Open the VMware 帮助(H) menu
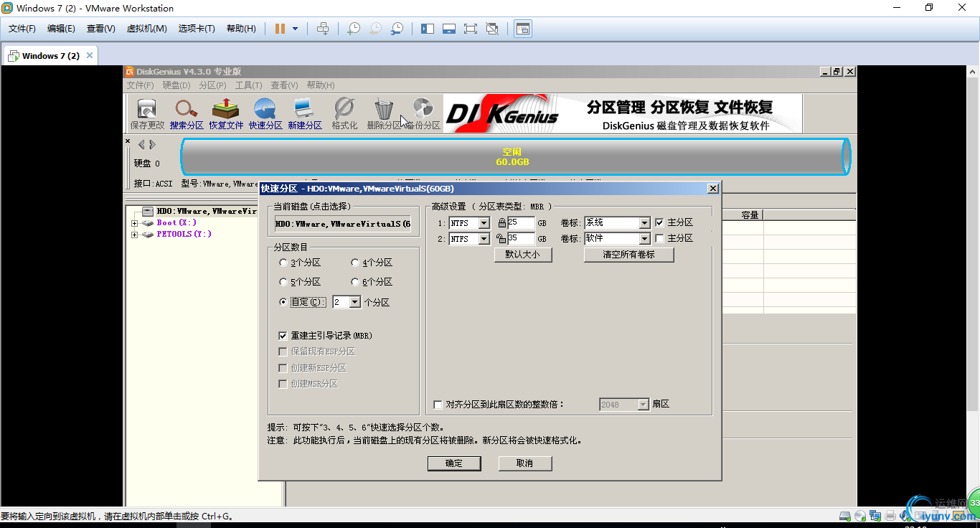 [241, 29]
